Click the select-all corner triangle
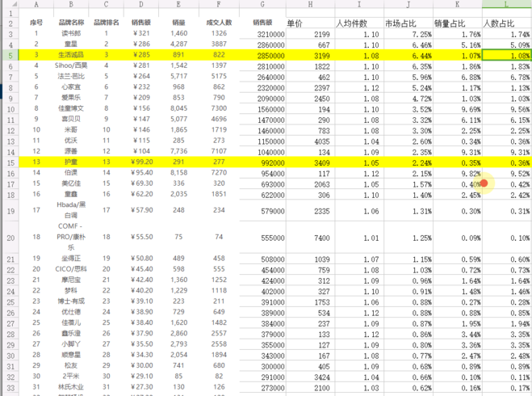Image resolution: width=532 pixels, height=396 pixels. [x=14, y=4]
